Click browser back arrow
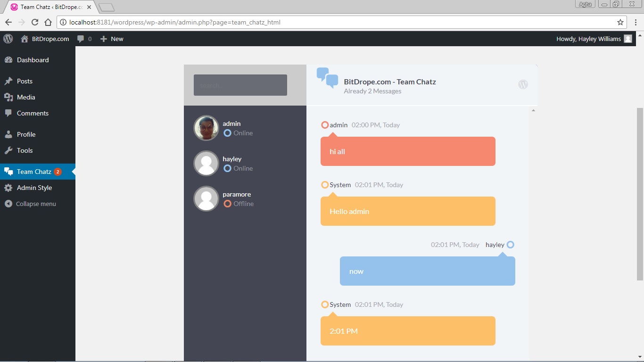 tap(8, 22)
